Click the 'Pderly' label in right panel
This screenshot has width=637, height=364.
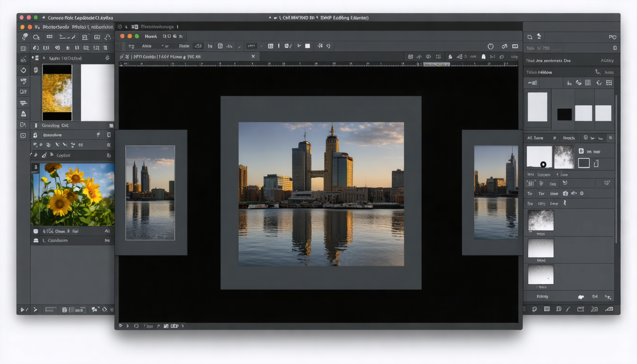pyautogui.click(x=543, y=297)
